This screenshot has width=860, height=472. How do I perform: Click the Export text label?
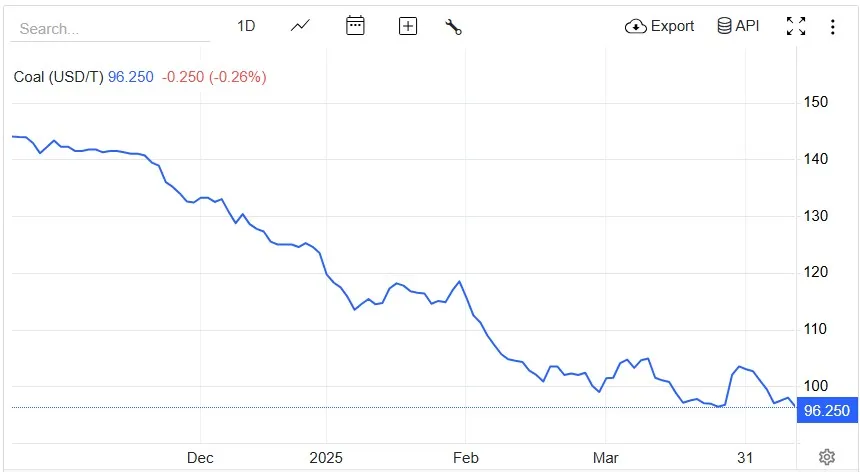pos(672,26)
